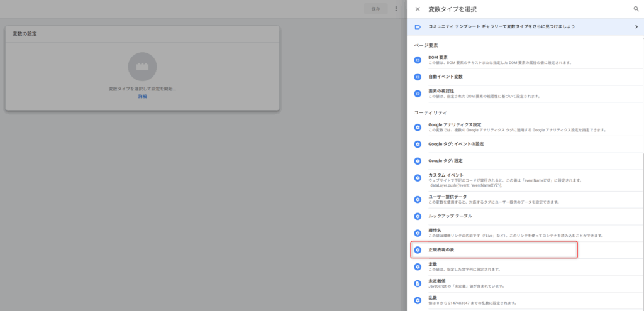Click the 乱数 variable icon
644x311 pixels.
pos(418,300)
